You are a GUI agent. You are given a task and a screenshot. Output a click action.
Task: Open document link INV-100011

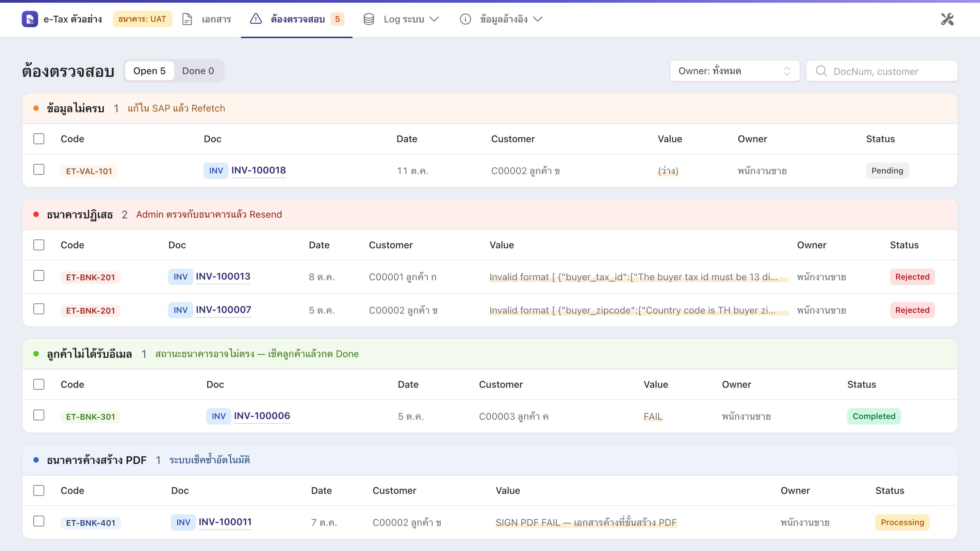225,522
